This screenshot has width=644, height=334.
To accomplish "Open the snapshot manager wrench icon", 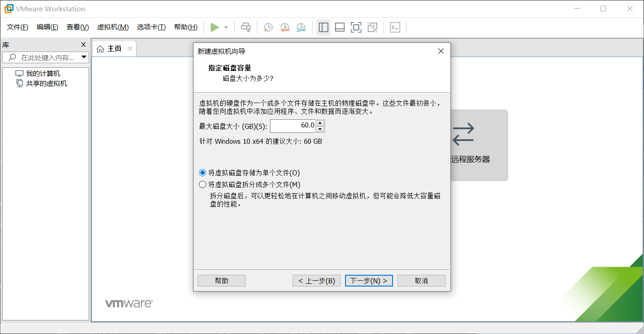I will click(301, 28).
